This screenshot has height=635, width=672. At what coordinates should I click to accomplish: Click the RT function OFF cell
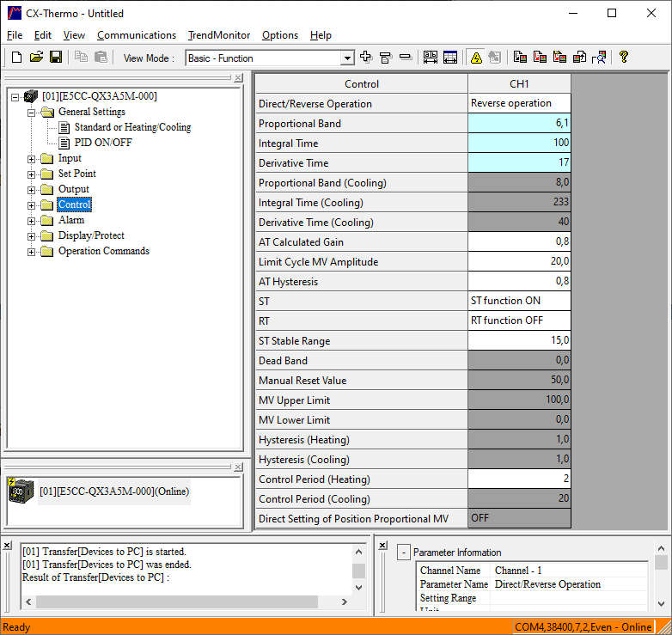coord(519,321)
